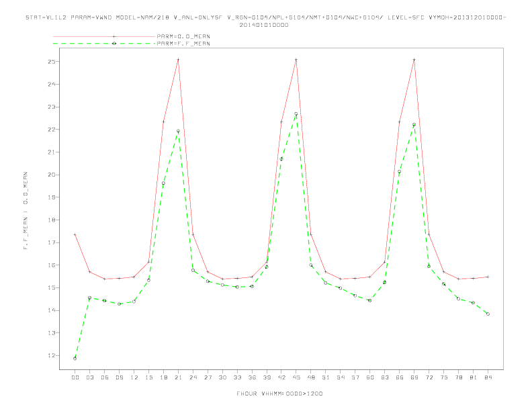Click x-axis tick label 51
The height and width of the screenshot is (411, 532).
pyautogui.click(x=326, y=377)
